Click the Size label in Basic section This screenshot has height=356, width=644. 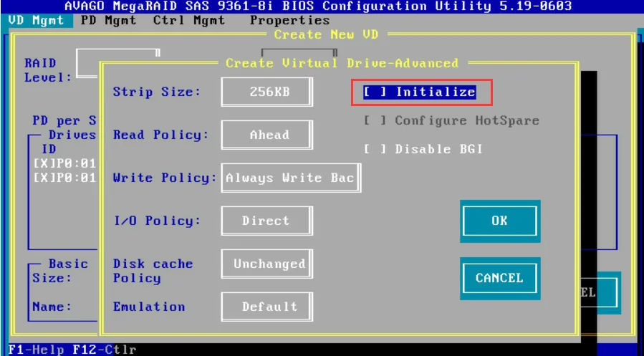point(52,278)
